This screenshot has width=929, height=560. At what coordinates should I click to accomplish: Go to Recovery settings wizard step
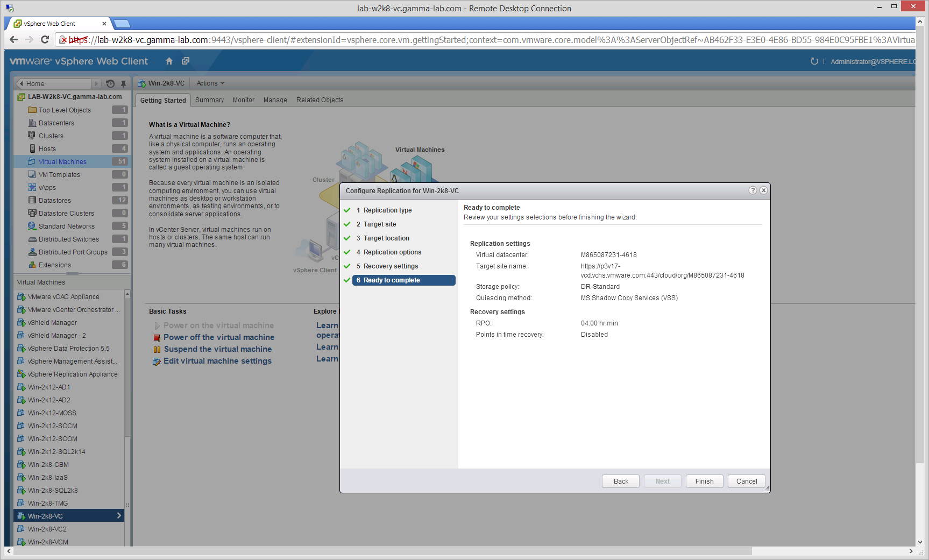pyautogui.click(x=391, y=266)
